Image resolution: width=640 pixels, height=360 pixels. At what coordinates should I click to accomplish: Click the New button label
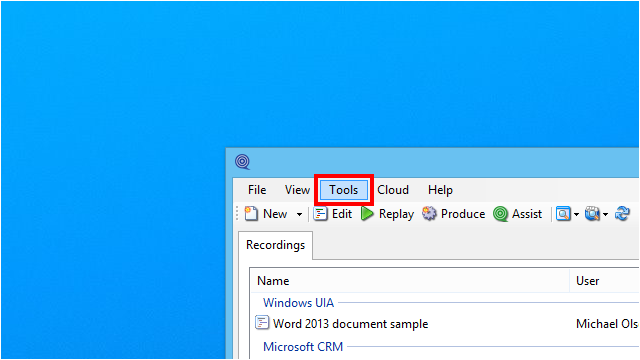(275, 214)
